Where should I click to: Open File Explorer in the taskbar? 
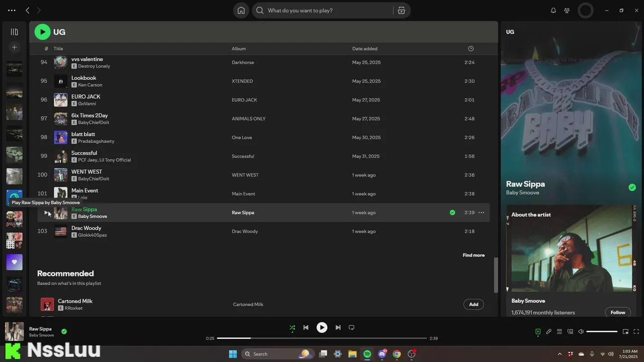353,354
